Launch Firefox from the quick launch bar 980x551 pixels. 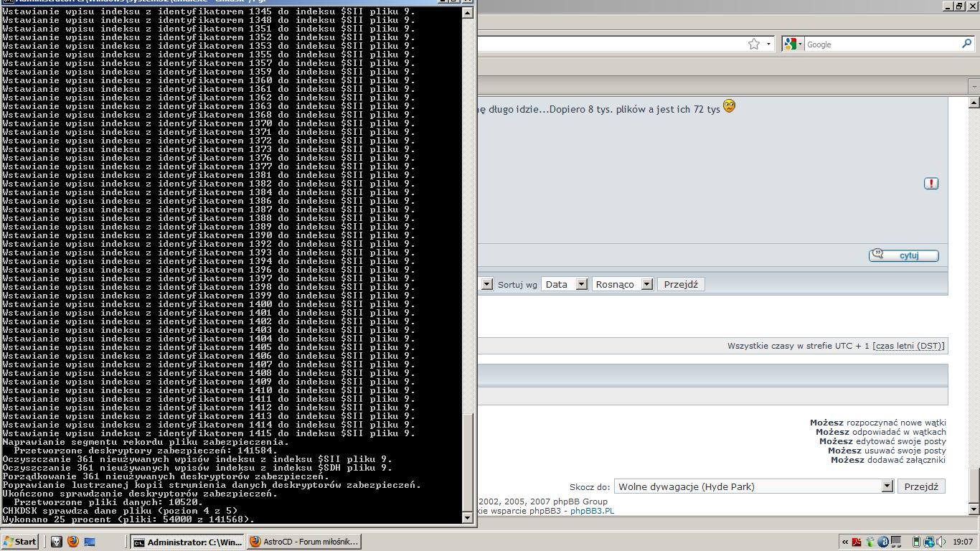point(72,542)
